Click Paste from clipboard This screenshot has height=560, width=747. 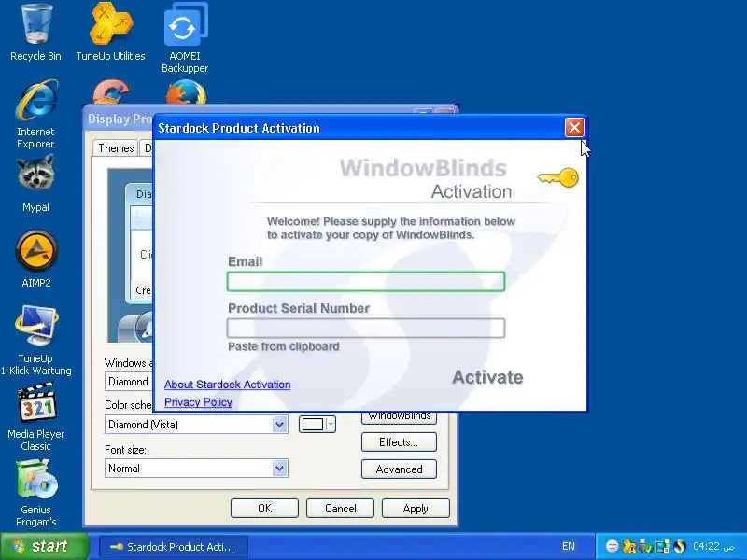[284, 346]
